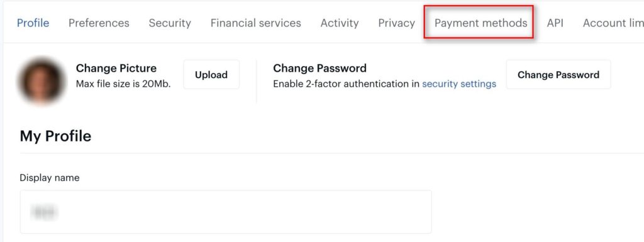644x242 pixels.
Task: Click the Max file size is 20Mb note
Action: (x=123, y=84)
